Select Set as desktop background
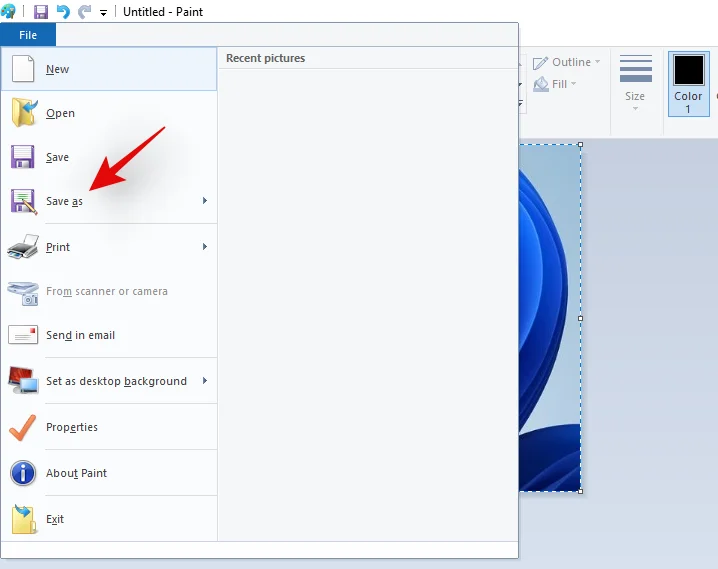The width and height of the screenshot is (718, 569). point(109,381)
